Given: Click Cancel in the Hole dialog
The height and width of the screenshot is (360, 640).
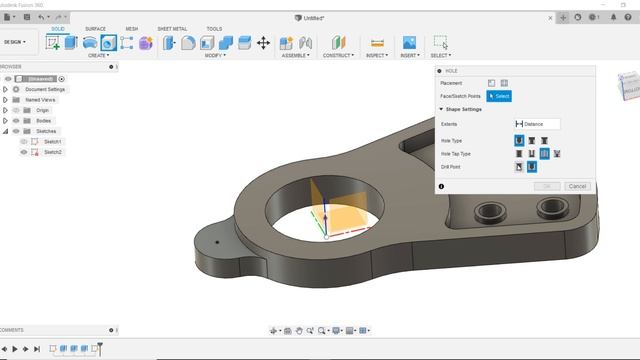Looking at the screenshot, I should click(x=577, y=186).
